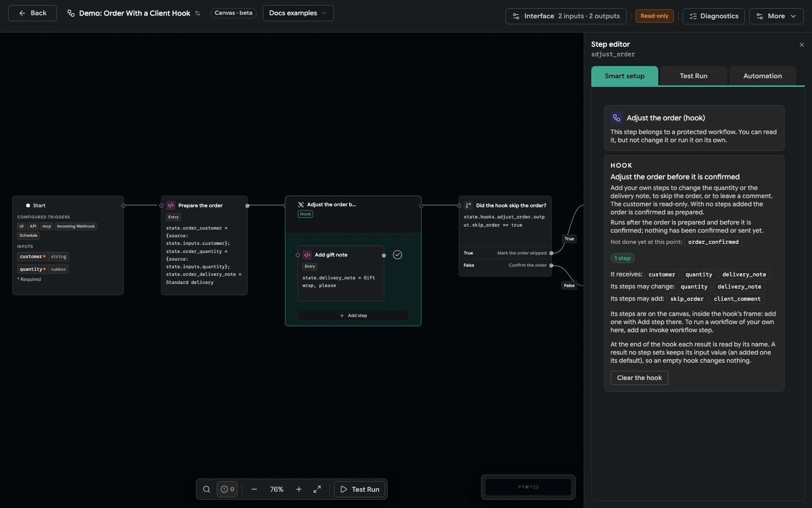Click the mcp trigger tag
Viewport: 812px width, 508px height.
point(47,227)
